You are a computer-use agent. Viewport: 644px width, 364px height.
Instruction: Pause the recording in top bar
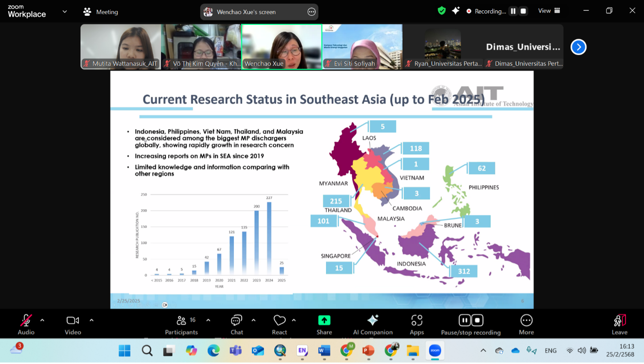513,11
